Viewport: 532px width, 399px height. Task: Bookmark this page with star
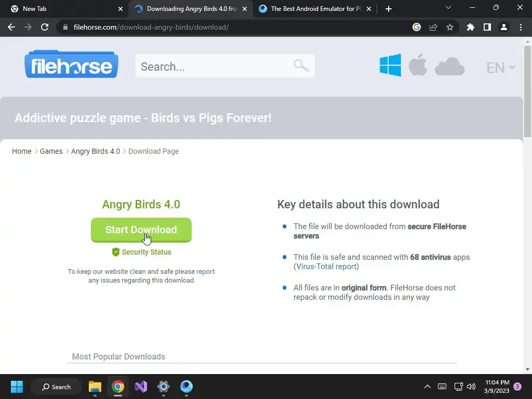pyautogui.click(x=450, y=27)
